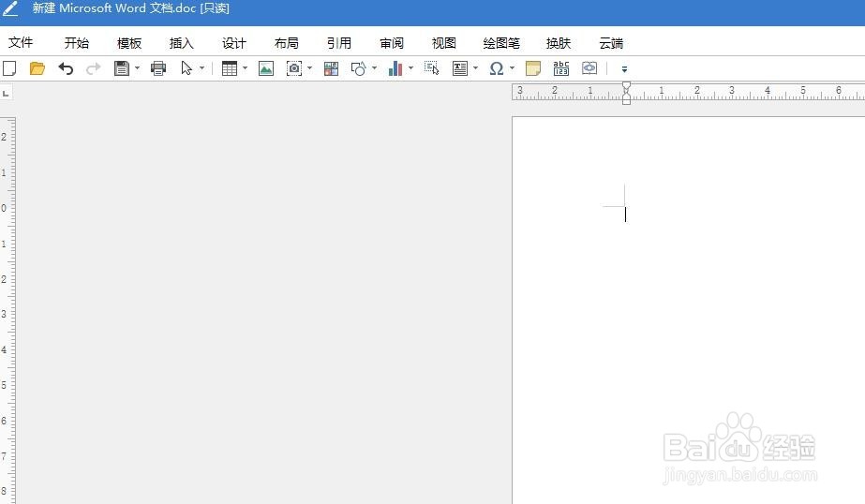Redo the last undone action
The height and width of the screenshot is (504, 865).
point(94,68)
